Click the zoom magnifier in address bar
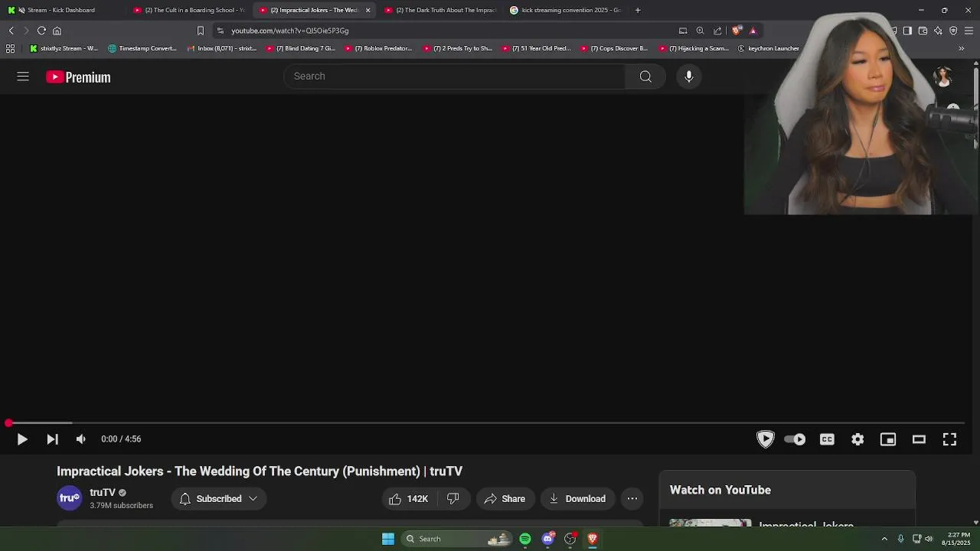Viewport: 980px width, 551px height. [x=700, y=31]
